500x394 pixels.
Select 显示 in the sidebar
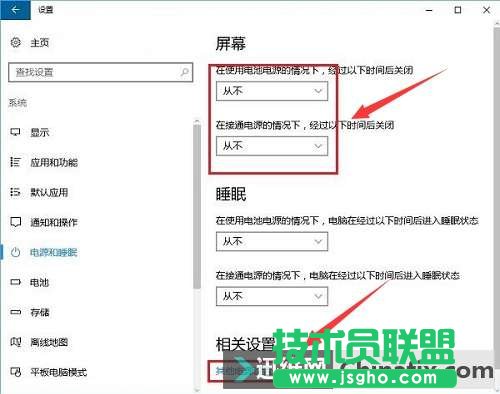40,132
